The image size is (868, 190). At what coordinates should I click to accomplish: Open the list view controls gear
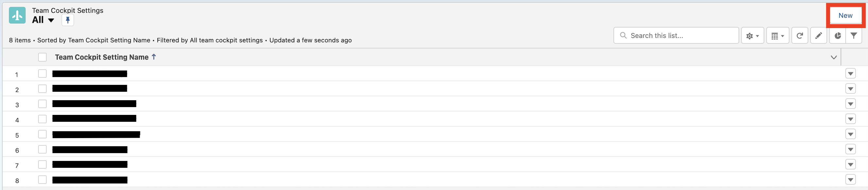click(752, 36)
